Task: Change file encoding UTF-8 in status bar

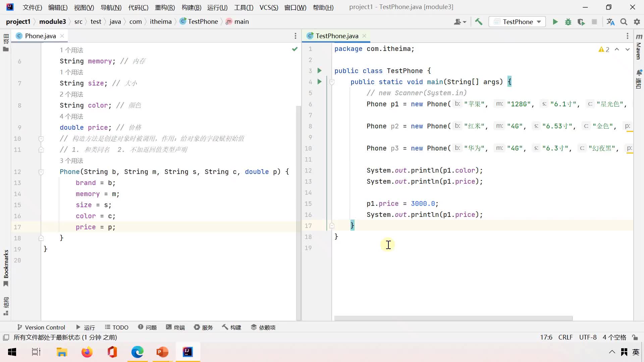Action: coord(588,337)
